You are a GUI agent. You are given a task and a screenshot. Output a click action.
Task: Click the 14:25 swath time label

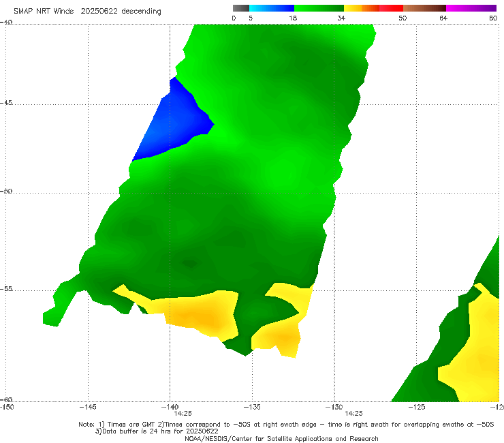click(x=353, y=414)
